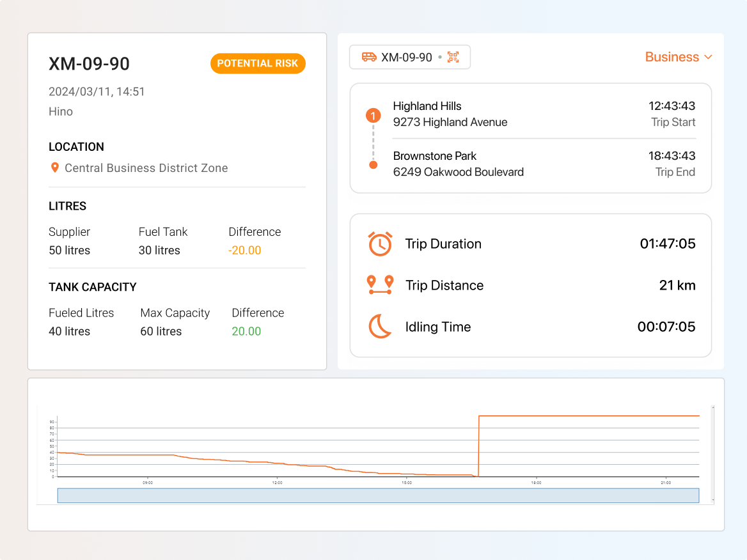Click the QR code scan icon
Viewport: 747px width, 560px height.
point(453,57)
